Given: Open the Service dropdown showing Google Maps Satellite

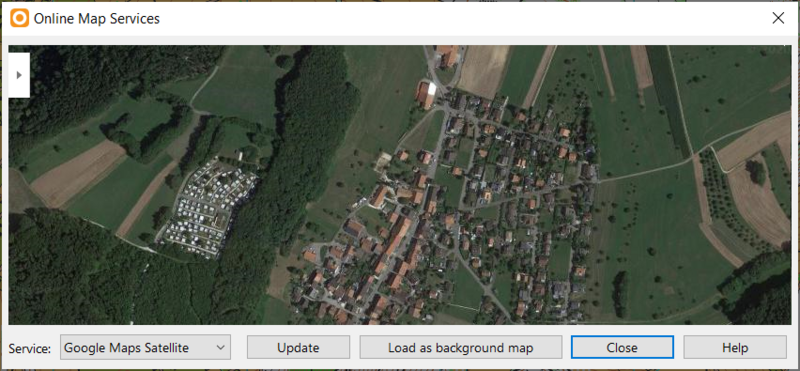Looking at the screenshot, I should click(x=145, y=348).
